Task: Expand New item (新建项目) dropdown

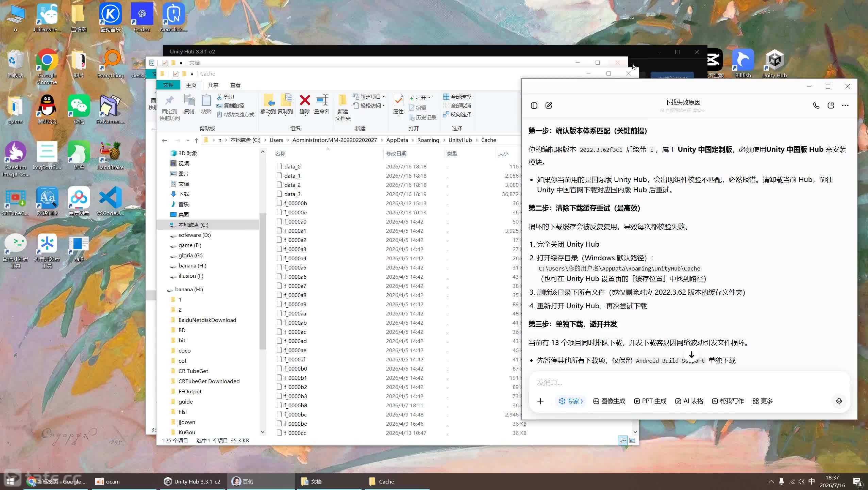Action: click(369, 97)
